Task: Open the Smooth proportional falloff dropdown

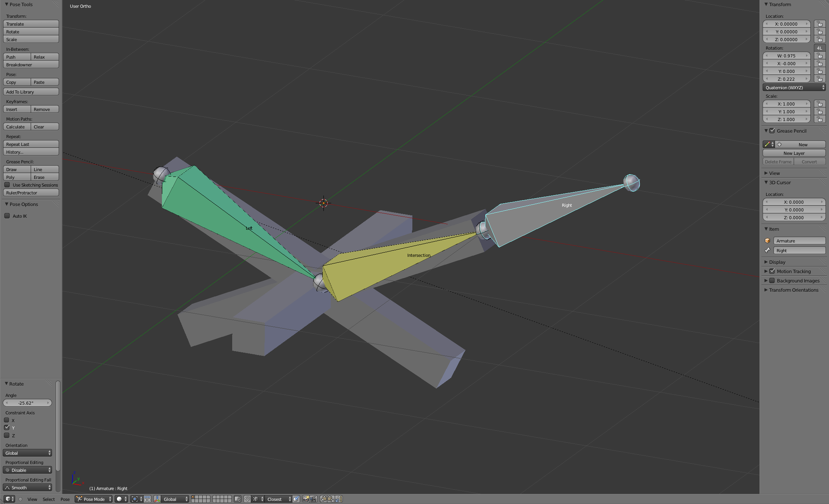Action: point(27,488)
